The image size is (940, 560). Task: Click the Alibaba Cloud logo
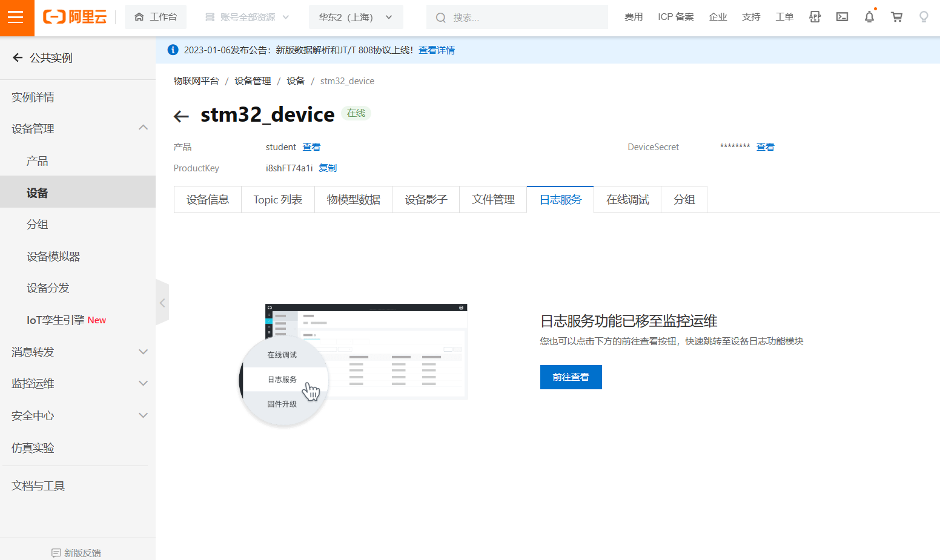[x=75, y=17]
